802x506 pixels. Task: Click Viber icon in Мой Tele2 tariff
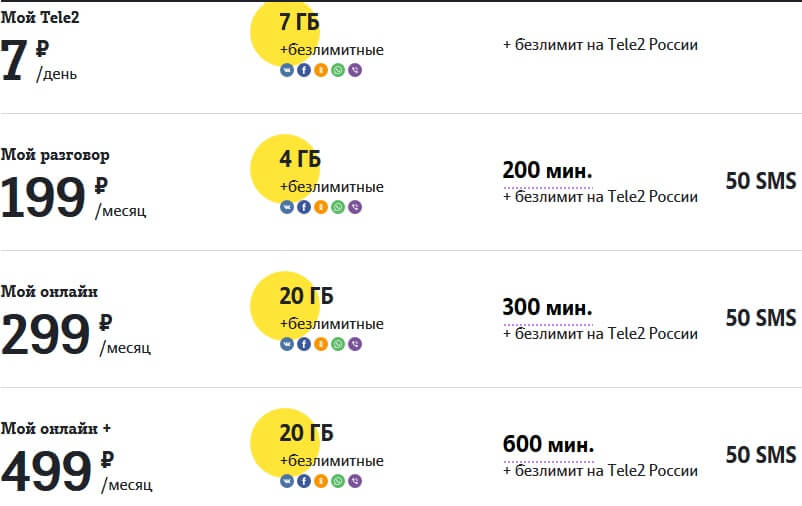355,70
